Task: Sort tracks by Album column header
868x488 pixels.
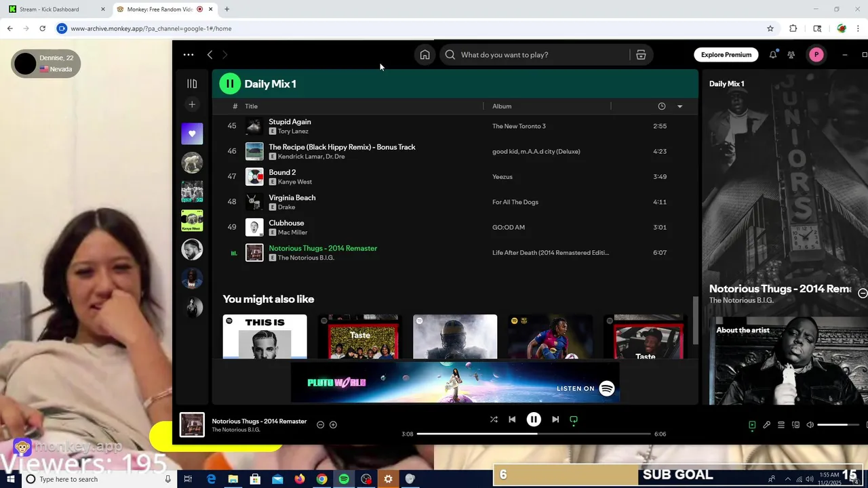Action: (x=502, y=106)
